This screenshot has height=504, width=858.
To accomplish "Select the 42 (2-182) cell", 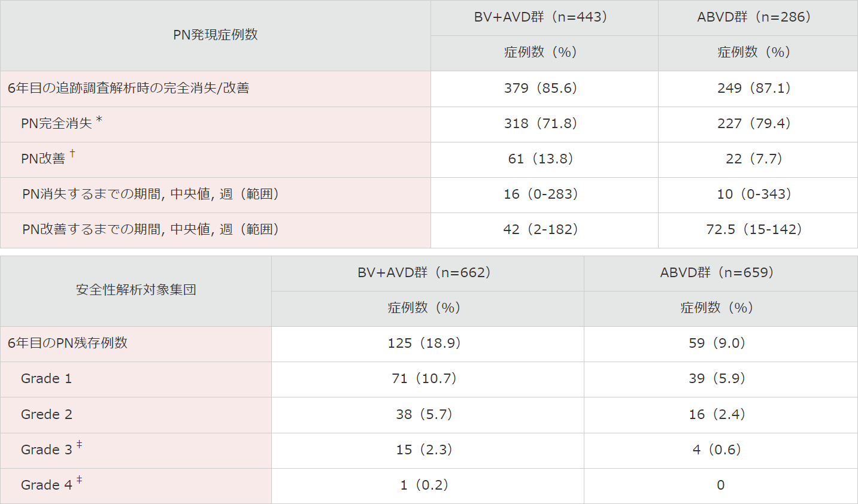I will point(544,230).
